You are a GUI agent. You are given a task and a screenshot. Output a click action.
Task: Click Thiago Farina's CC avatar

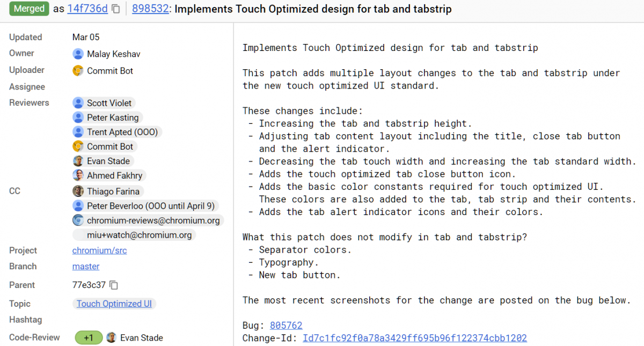click(78, 191)
